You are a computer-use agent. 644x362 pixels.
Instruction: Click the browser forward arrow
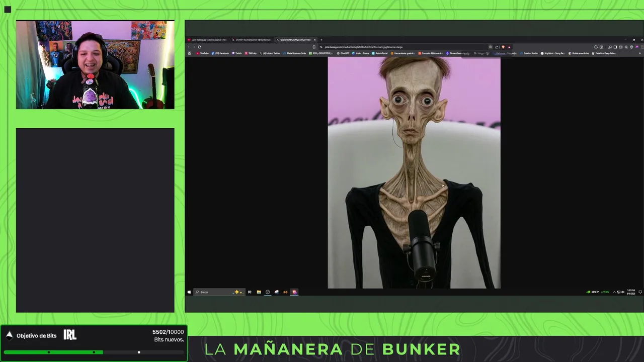pos(194,47)
